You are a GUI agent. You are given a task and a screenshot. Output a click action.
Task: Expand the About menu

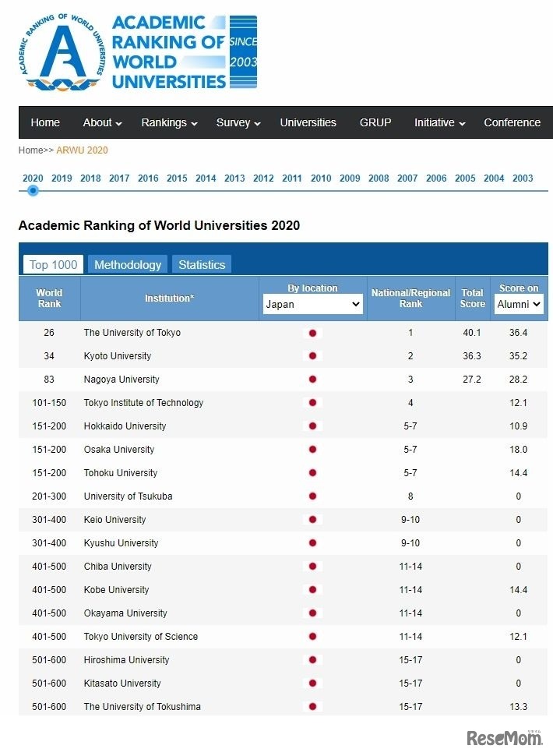(x=102, y=122)
